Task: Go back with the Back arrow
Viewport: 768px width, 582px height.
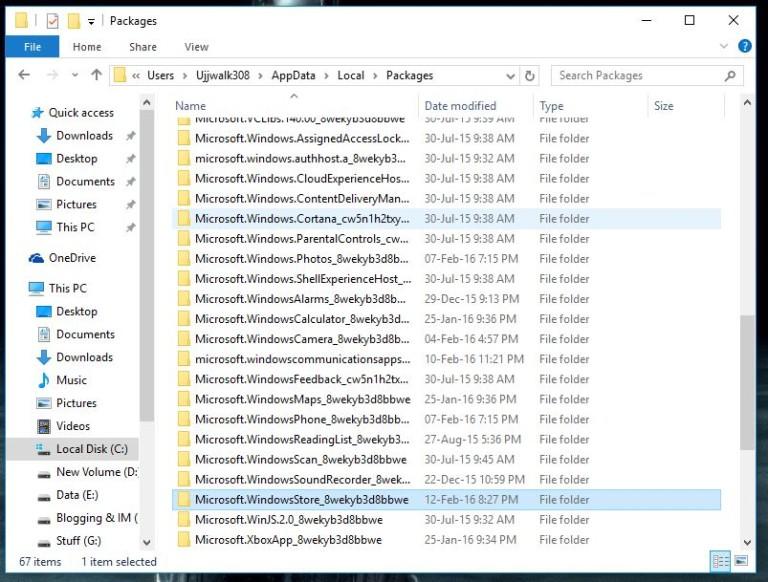Action: click(x=24, y=75)
